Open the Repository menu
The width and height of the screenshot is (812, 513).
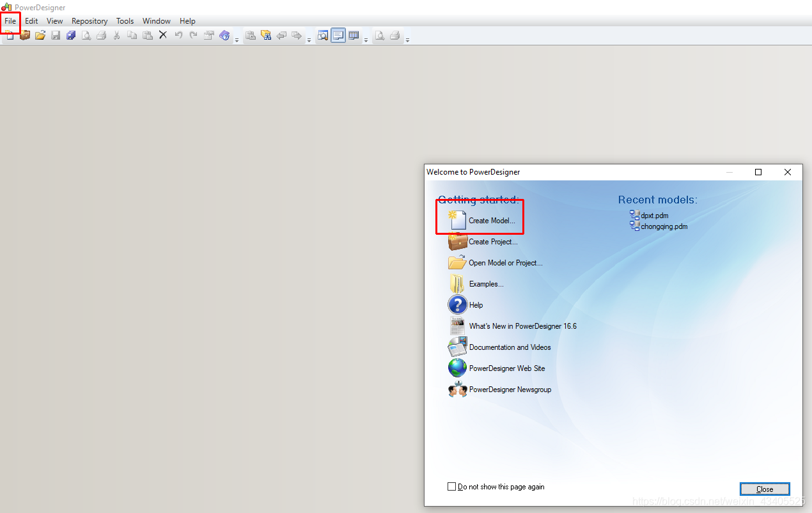90,21
